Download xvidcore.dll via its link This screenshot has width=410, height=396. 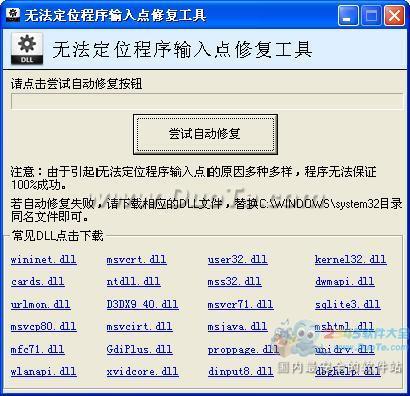(x=143, y=371)
